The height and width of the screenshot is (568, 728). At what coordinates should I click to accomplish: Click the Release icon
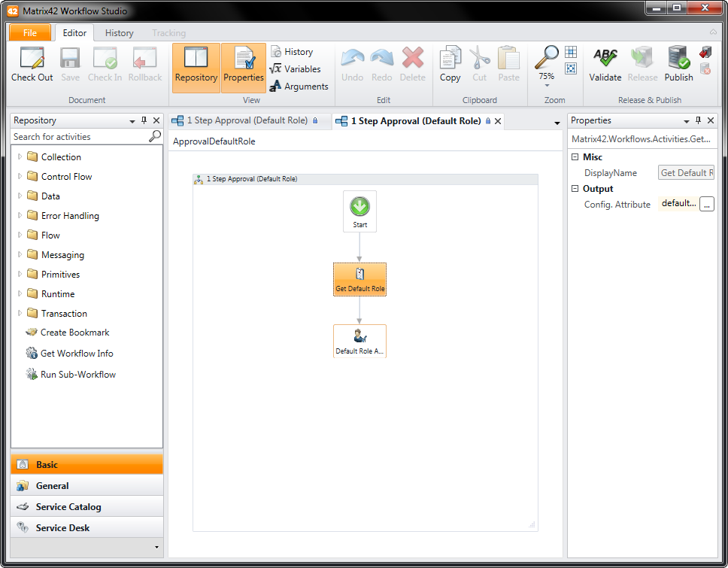click(x=642, y=58)
